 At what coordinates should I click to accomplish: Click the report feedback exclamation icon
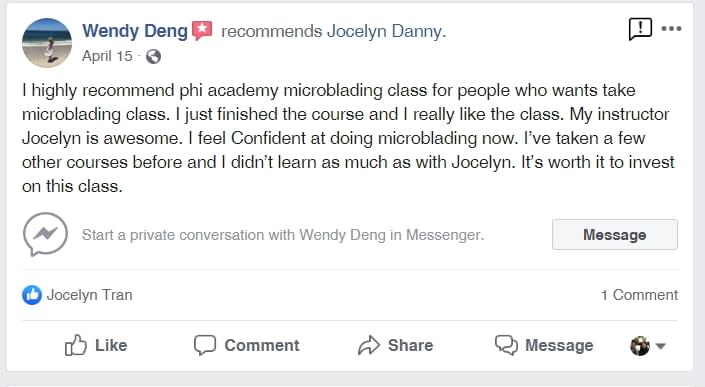coord(639,29)
